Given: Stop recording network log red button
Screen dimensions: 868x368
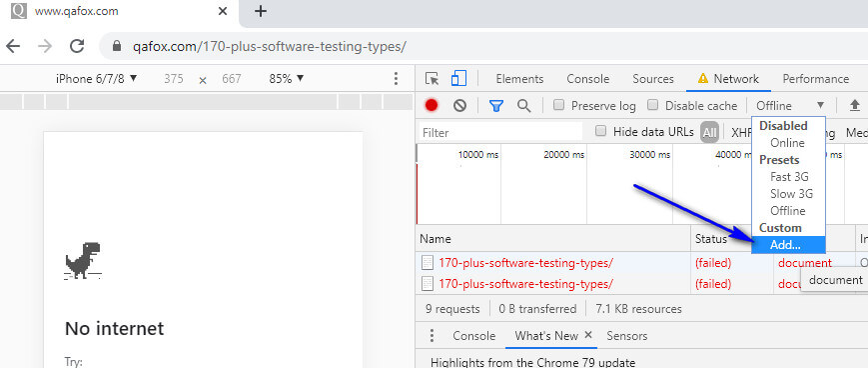Looking at the screenshot, I should point(432,105).
